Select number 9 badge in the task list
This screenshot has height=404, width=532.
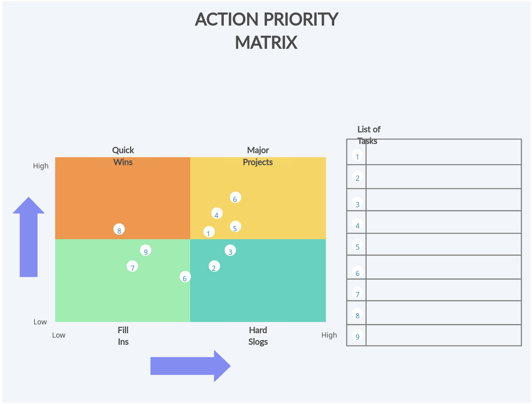[357, 336]
